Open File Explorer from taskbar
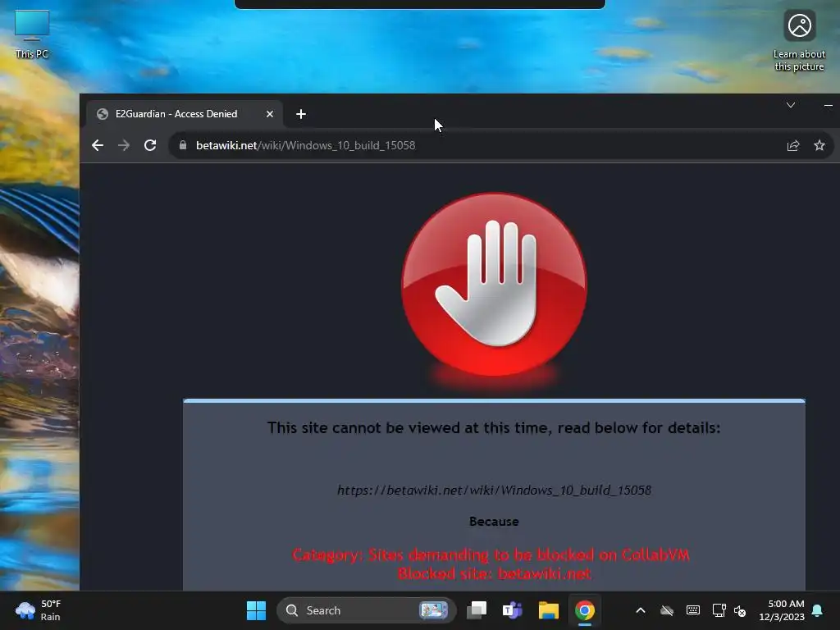840x630 pixels. point(549,610)
